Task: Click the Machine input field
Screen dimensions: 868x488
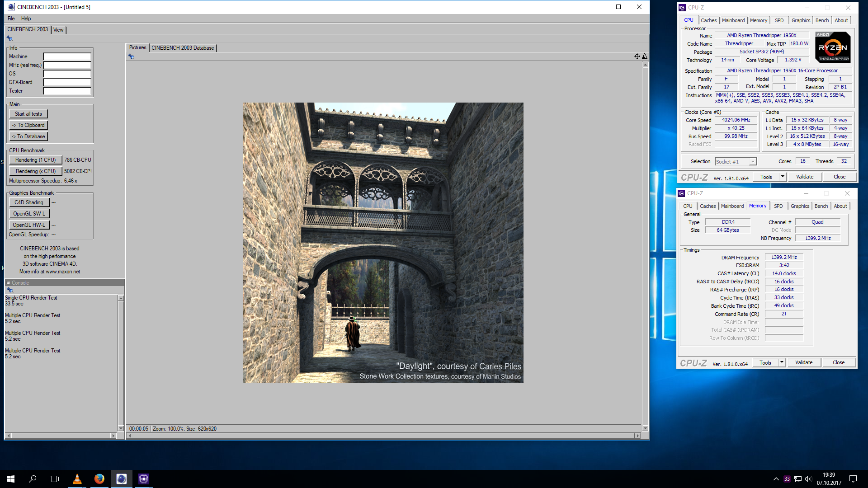Action: 67,56
